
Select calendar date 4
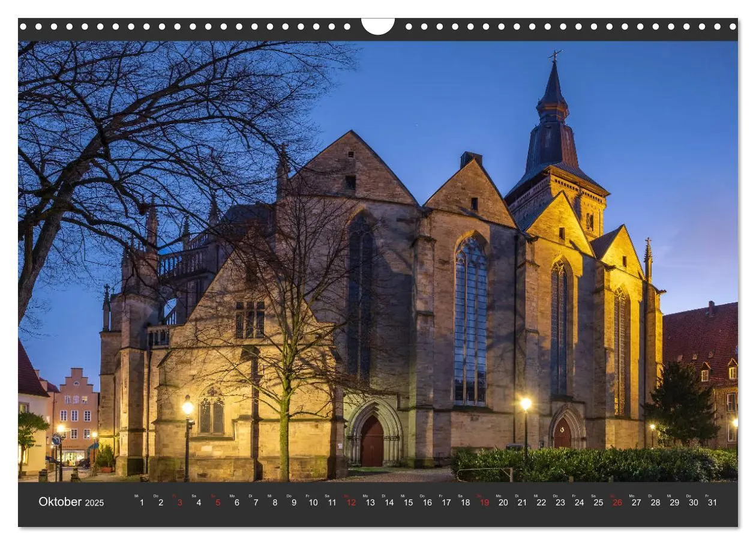(x=199, y=503)
